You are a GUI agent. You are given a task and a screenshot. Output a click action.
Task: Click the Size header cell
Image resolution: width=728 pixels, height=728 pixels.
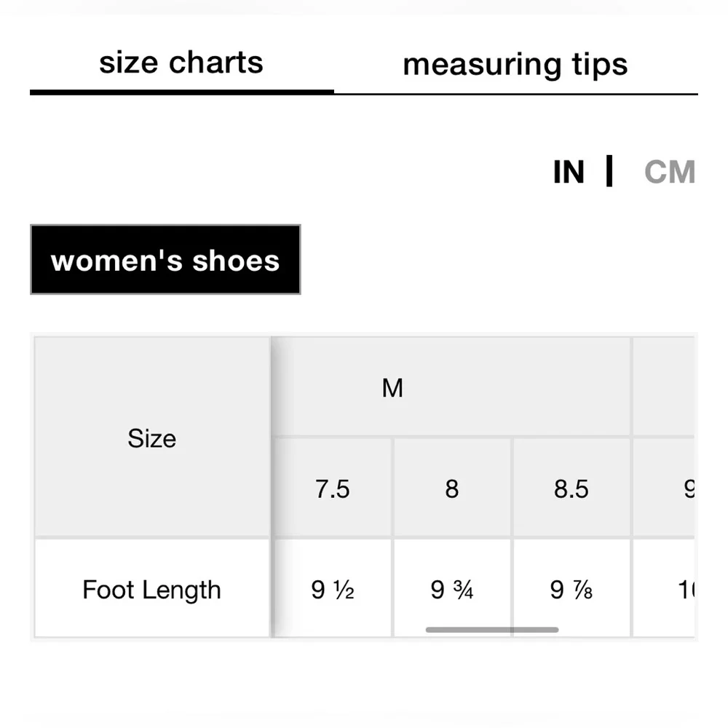coord(151,438)
